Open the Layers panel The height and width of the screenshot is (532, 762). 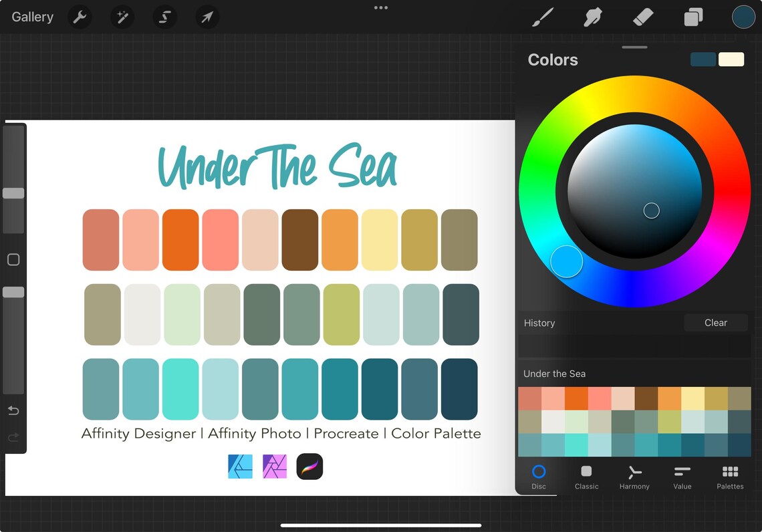point(693,17)
